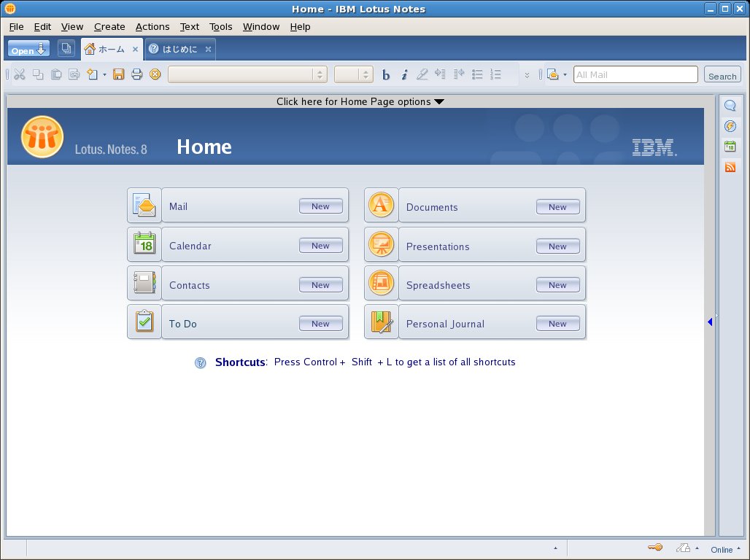
Task: Open the Feeds RSS sidebar icon
Action: click(730, 167)
